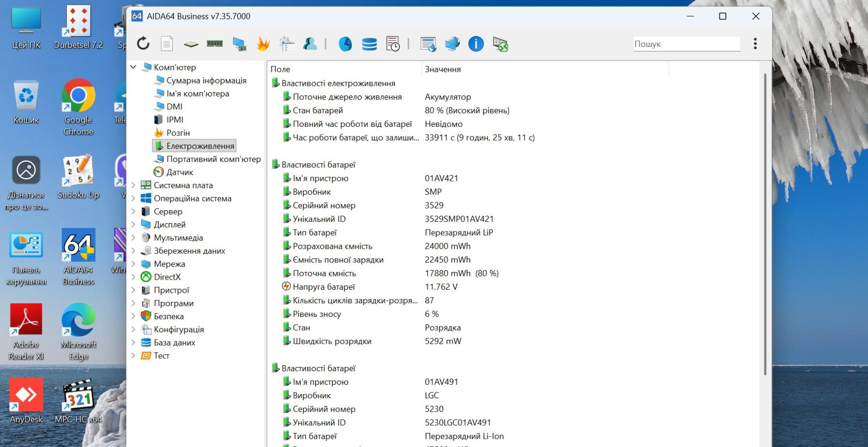Click the Кошик recycle bin icon
Image resolution: width=868 pixels, height=447 pixels.
pos(26,102)
